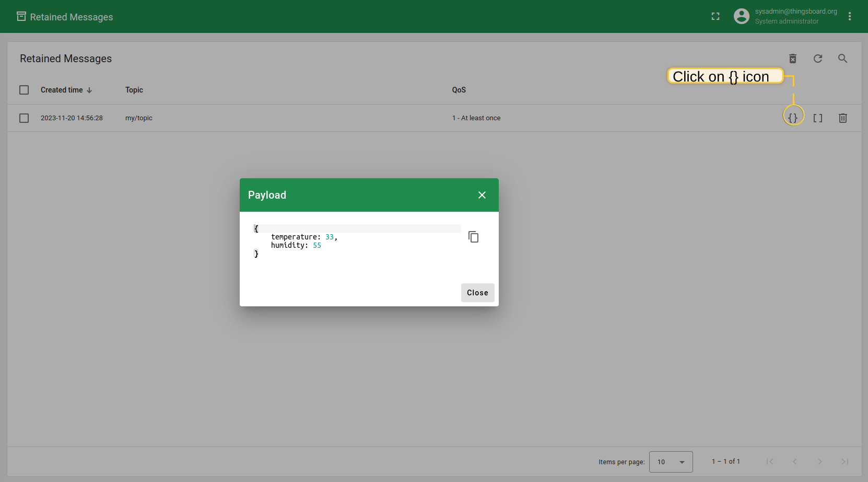Viewport: 868px width, 482px height.
Task: Toggle fullscreen mode icon
Action: tap(715, 17)
